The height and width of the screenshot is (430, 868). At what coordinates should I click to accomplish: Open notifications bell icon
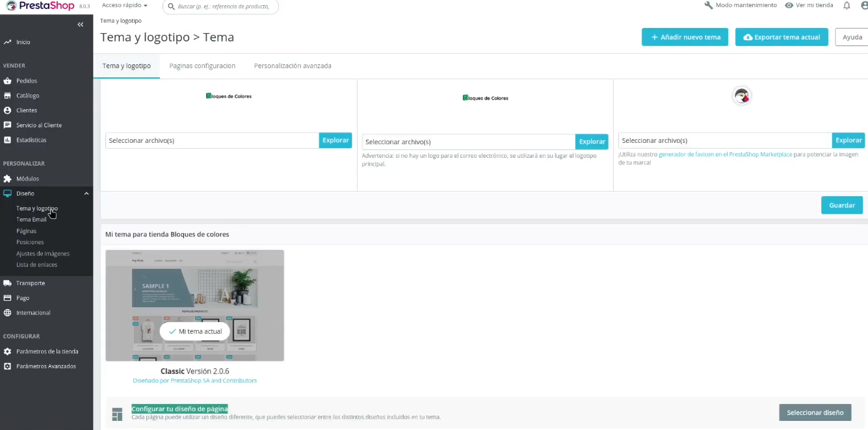(x=847, y=5)
